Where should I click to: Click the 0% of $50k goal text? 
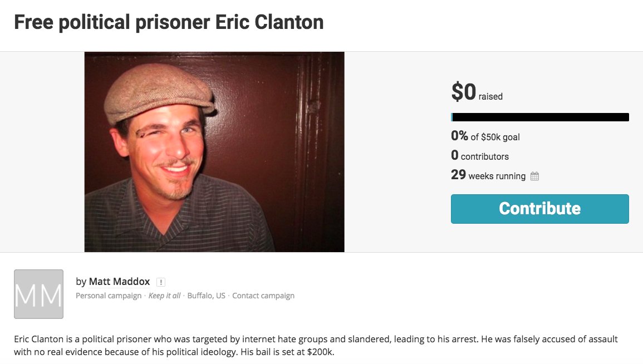point(485,136)
